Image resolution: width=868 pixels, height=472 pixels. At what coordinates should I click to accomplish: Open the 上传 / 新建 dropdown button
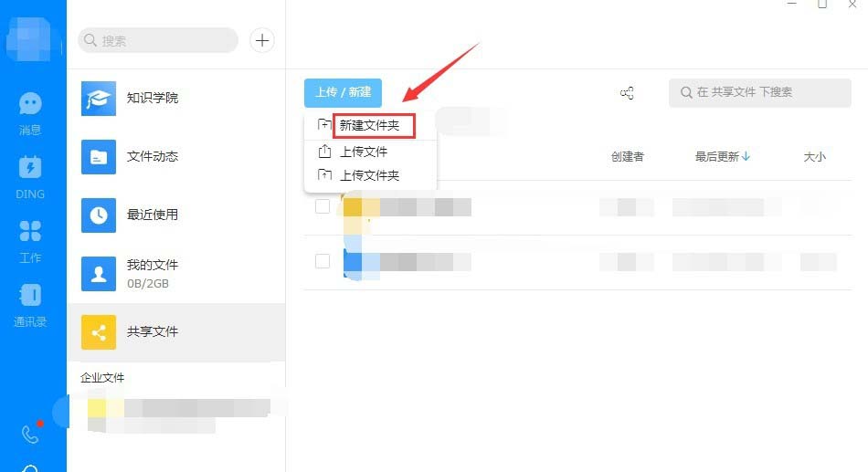[x=343, y=92]
